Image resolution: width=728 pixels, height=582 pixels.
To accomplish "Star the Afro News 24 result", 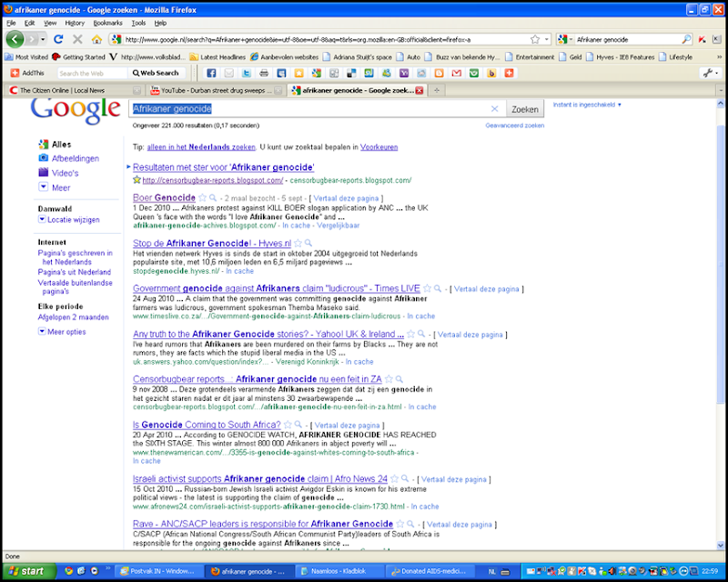I will click(x=395, y=478).
